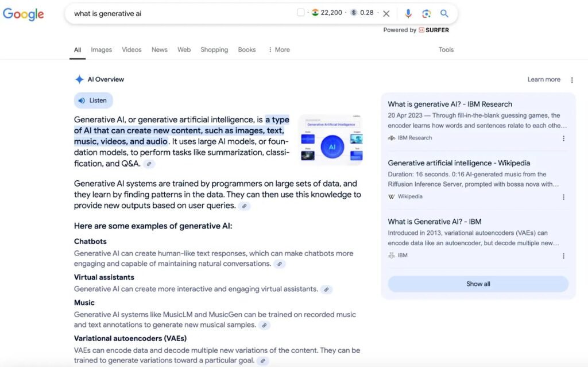Start voice search with the microphone icon

click(408, 14)
